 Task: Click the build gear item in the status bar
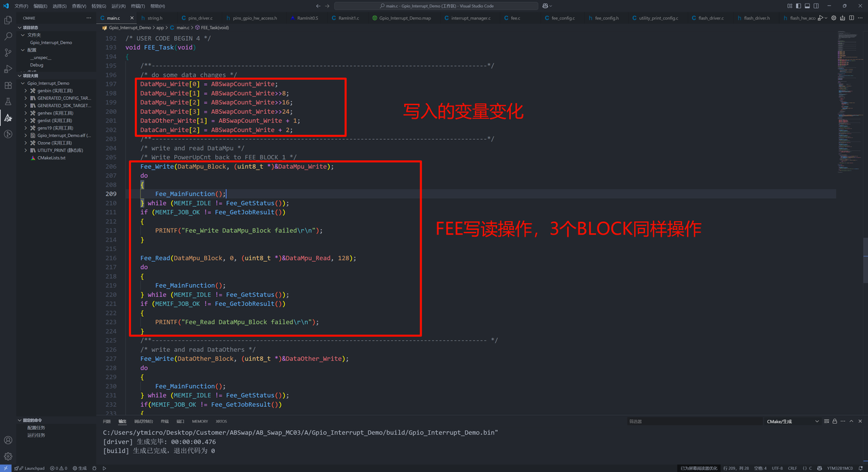(80, 468)
